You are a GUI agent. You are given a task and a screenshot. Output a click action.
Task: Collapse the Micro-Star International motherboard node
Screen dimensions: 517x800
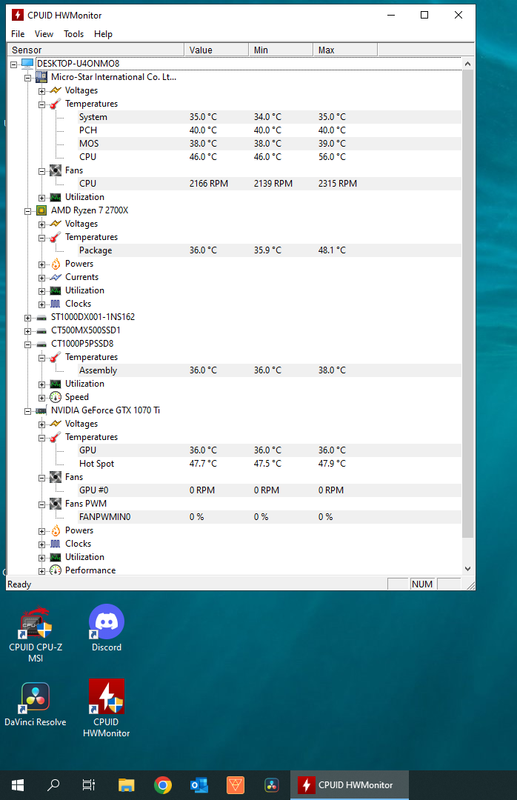pyautogui.click(x=28, y=78)
